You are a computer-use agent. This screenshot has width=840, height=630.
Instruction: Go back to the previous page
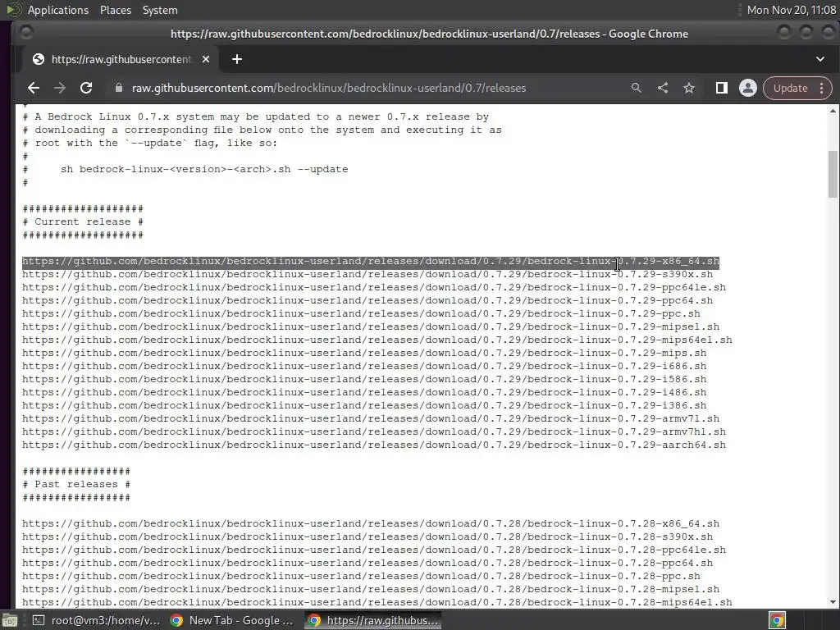click(33, 88)
